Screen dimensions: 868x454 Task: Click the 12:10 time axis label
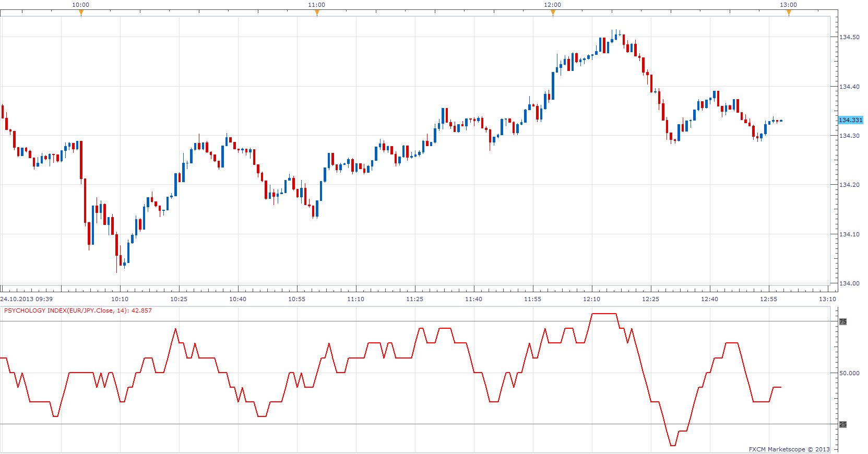[x=591, y=299]
